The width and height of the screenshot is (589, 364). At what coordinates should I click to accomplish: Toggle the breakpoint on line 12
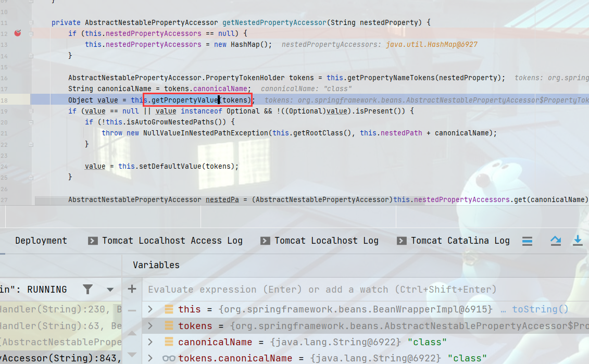tap(18, 33)
